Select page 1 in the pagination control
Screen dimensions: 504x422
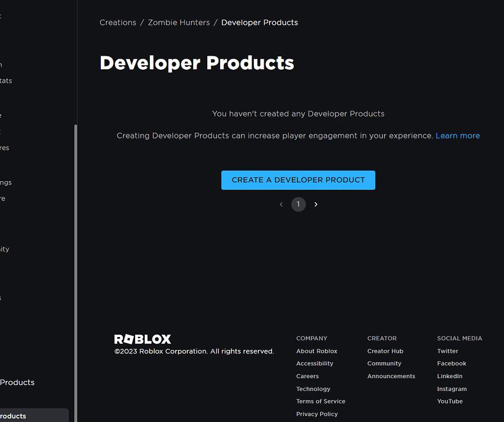298,204
